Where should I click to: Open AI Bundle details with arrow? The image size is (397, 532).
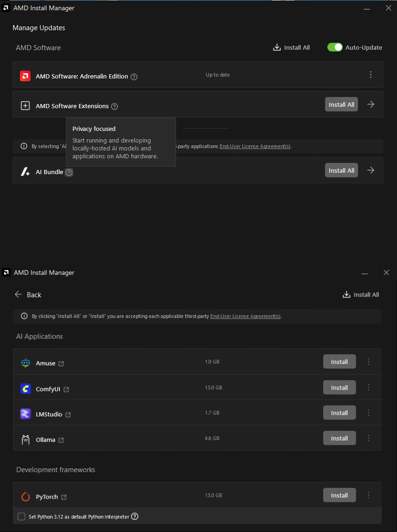click(x=371, y=170)
